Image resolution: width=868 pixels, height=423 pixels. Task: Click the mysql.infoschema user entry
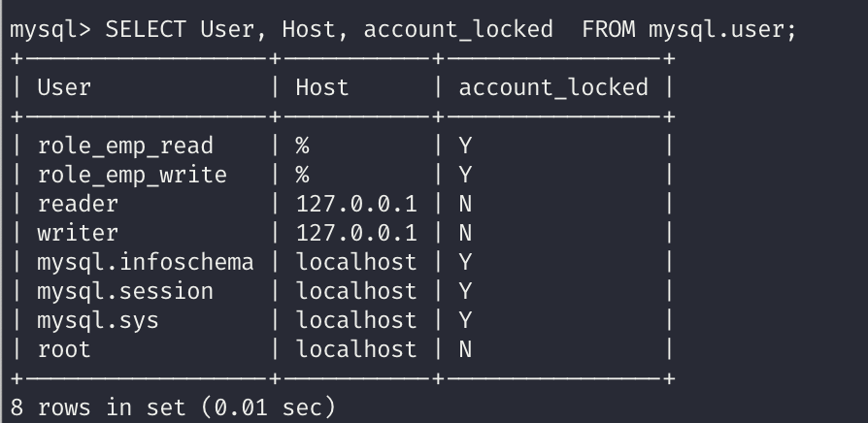pos(146,262)
